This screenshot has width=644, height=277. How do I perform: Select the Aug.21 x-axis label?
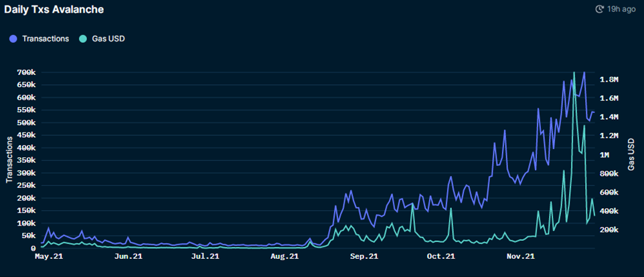point(285,256)
